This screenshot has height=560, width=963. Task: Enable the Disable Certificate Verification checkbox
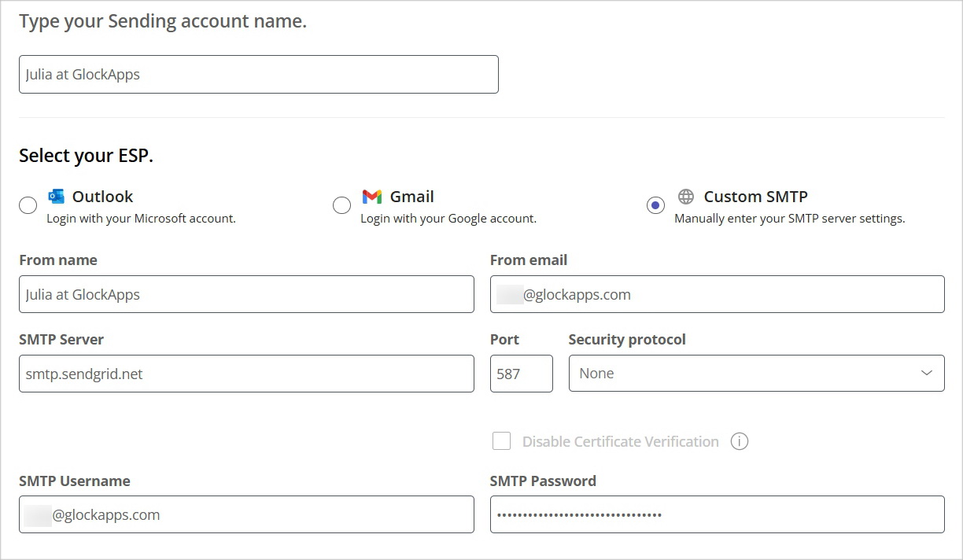point(501,441)
